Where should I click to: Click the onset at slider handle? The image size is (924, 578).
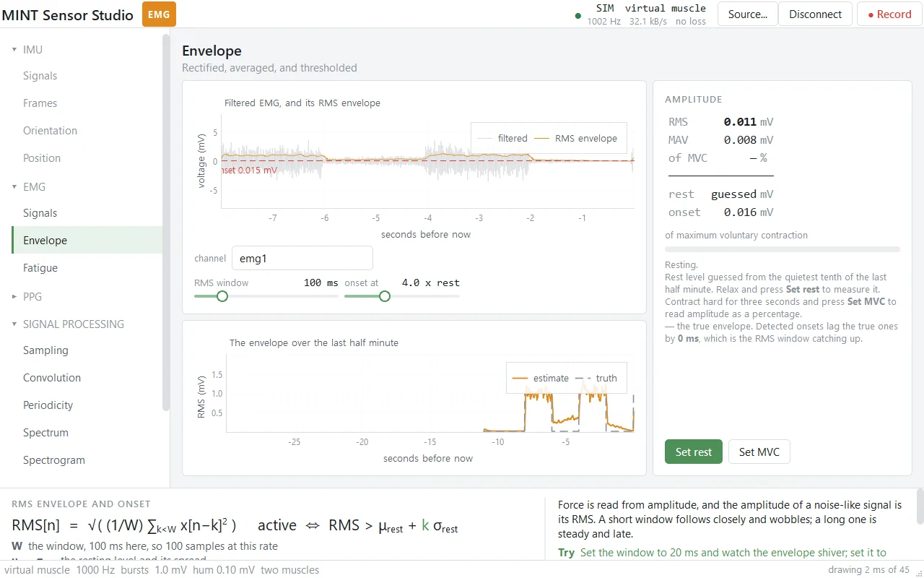pyautogui.click(x=385, y=296)
